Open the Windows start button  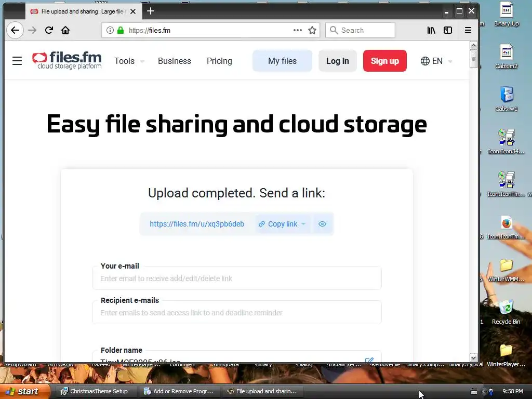(25, 391)
